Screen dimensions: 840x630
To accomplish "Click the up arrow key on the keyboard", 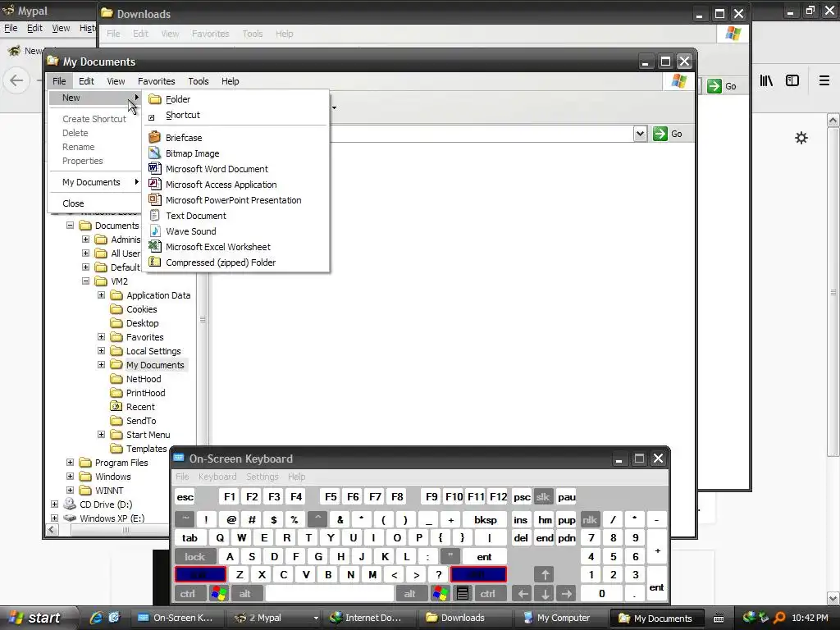I will tap(545, 575).
